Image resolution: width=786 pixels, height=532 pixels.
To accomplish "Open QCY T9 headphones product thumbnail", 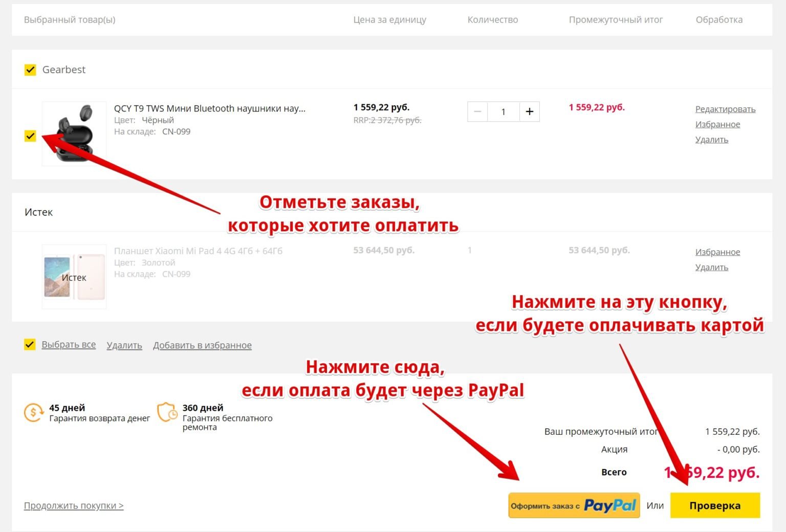I will 74,134.
